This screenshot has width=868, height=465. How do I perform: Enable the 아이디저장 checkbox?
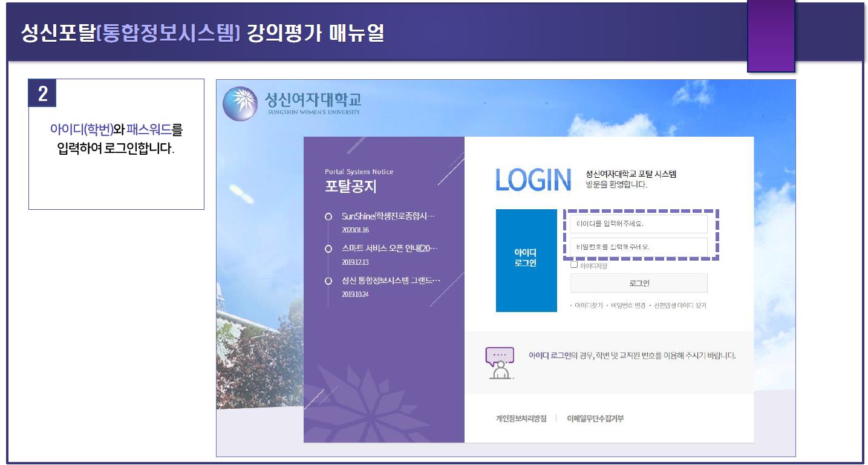point(574,265)
